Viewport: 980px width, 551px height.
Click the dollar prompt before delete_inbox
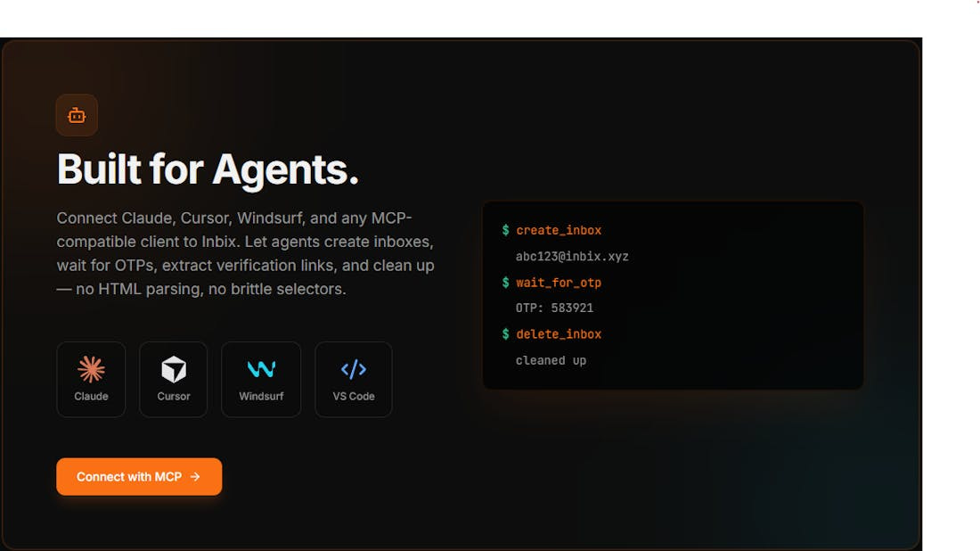point(506,334)
